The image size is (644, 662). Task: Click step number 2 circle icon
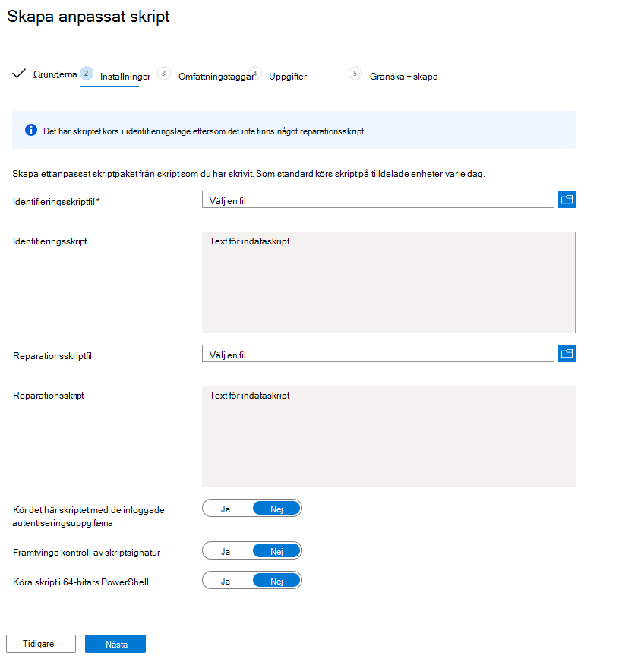(x=86, y=74)
